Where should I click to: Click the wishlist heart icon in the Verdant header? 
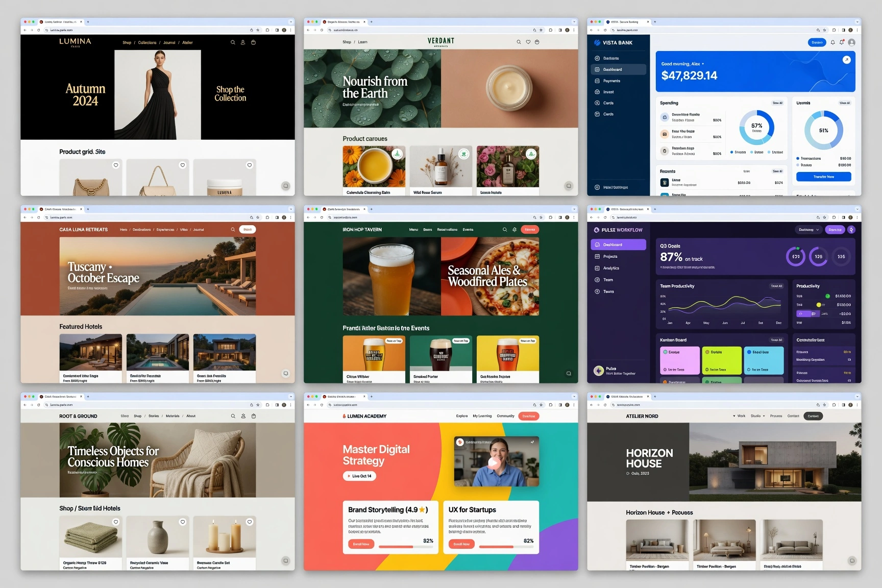(528, 42)
